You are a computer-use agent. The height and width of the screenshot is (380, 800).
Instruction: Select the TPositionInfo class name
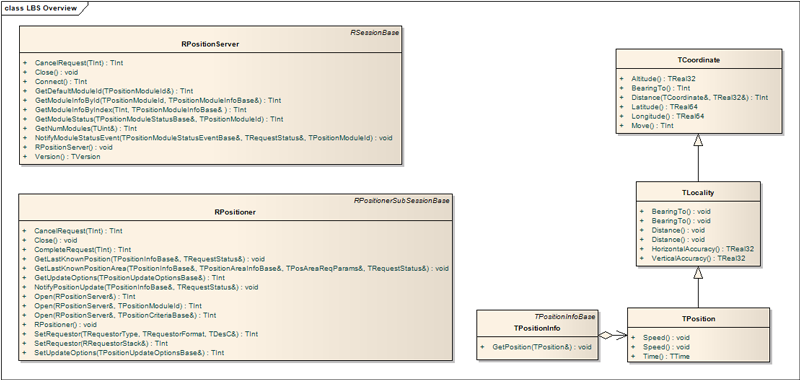[537, 328]
